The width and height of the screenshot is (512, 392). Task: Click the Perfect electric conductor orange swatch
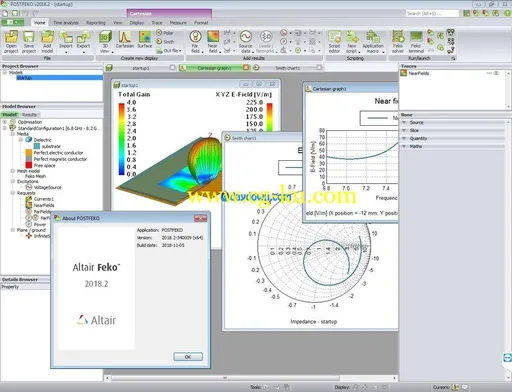point(29,153)
